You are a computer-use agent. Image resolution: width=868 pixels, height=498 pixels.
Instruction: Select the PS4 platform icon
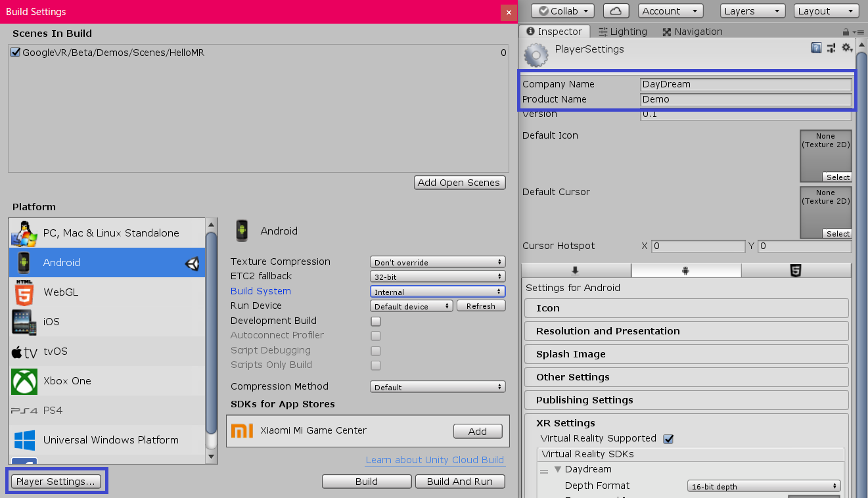pos(24,411)
